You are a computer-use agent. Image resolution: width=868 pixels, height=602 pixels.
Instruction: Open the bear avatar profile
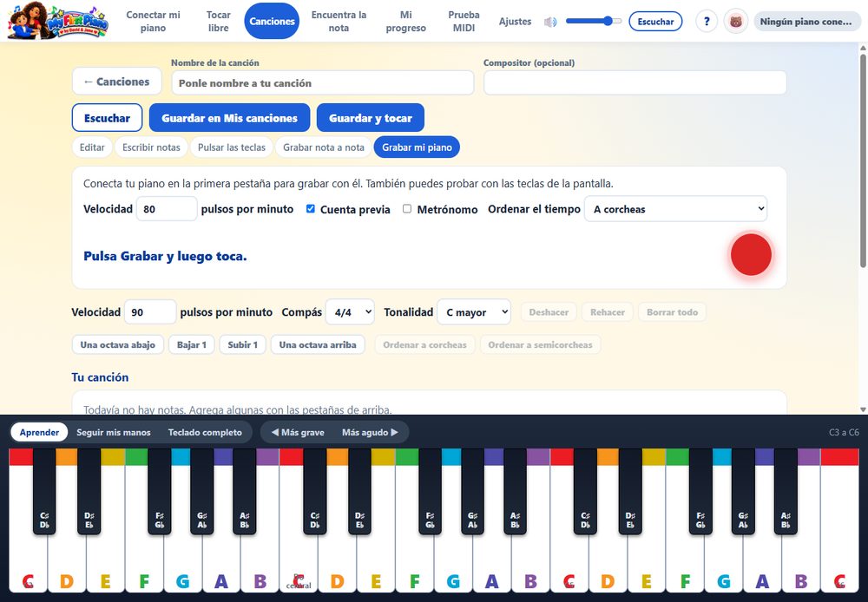click(736, 22)
